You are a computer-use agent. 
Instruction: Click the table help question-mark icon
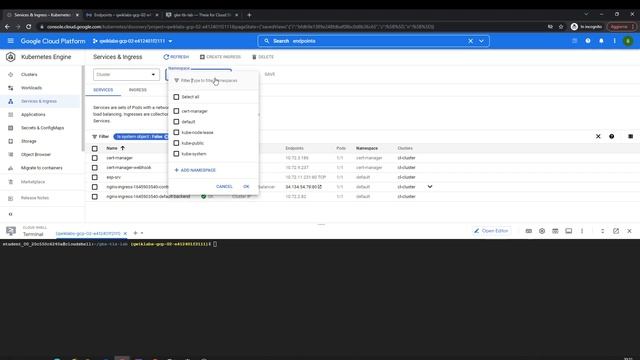click(x=611, y=136)
